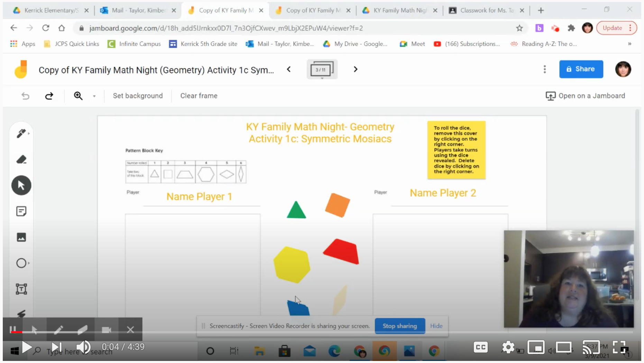Viewport: 644px width, 363px height.
Task: Open the Extensions puzzle icon
Action: click(x=571, y=28)
